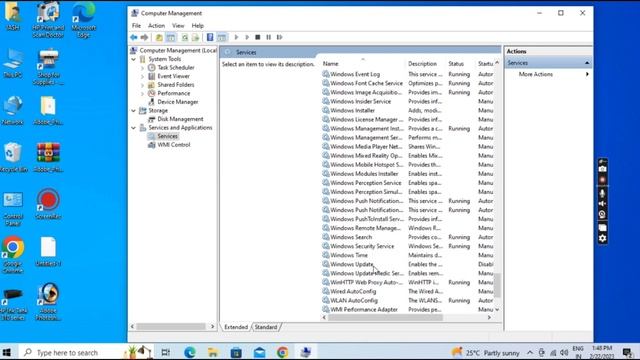Open File Explorer from the taskbar
This screenshot has height=360, width=640.
point(213,352)
